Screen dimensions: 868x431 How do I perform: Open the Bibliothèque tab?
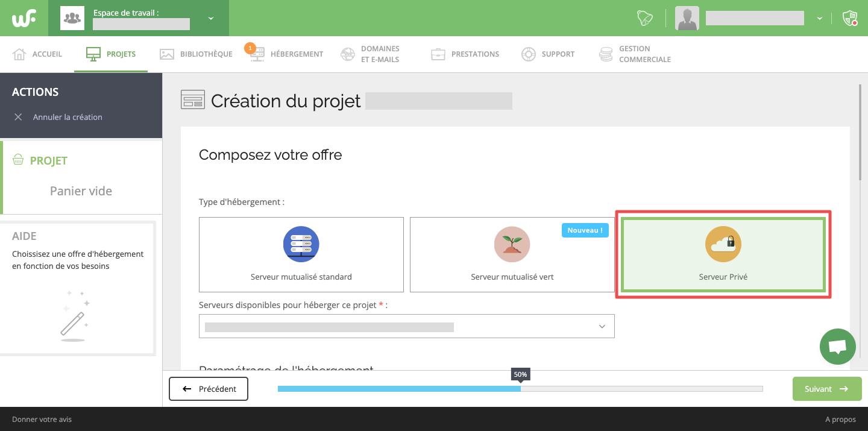(196, 54)
